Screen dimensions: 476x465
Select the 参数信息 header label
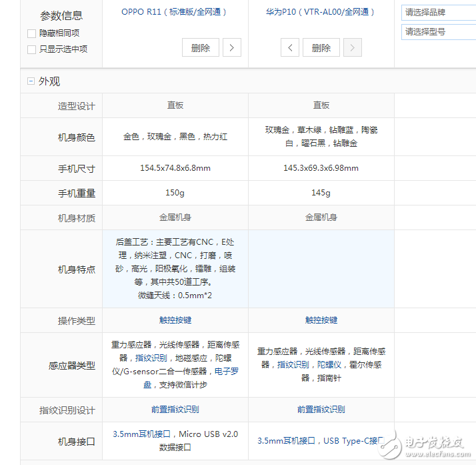pos(61,16)
